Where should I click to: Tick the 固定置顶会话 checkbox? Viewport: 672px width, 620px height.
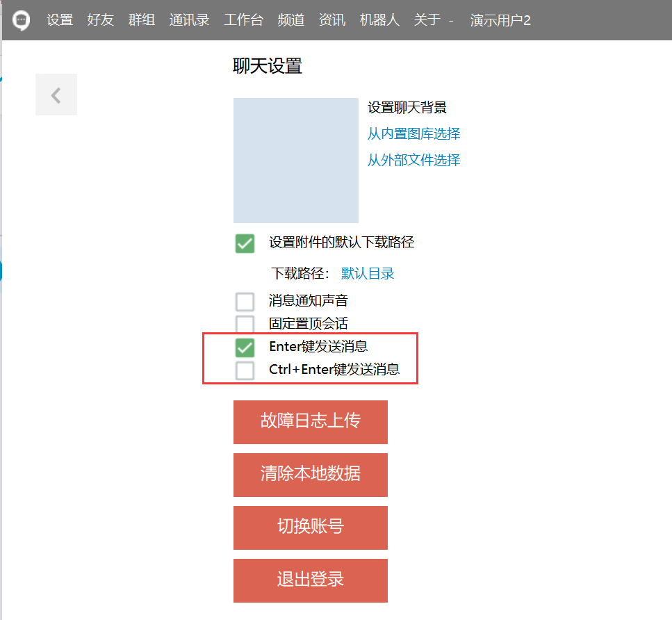click(245, 324)
